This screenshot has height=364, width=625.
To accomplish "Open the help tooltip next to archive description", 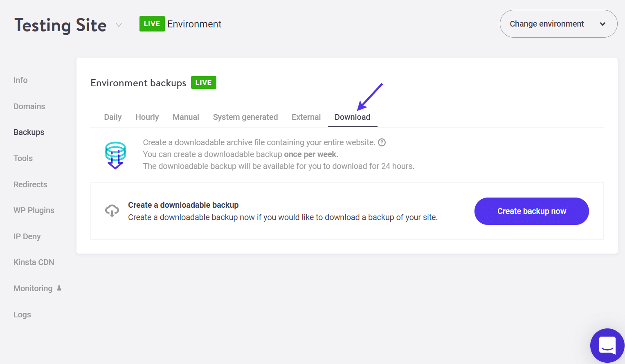I will (382, 142).
